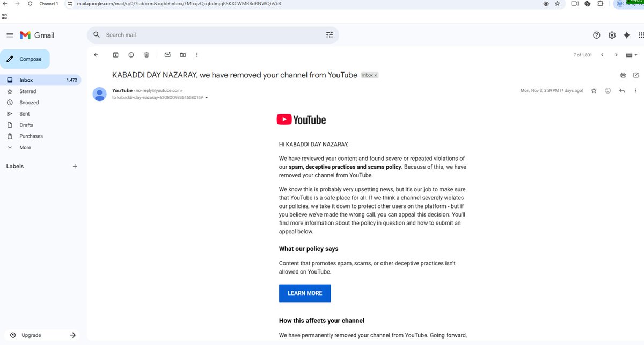The image size is (644, 345).
Task: Print this email
Action: [x=623, y=75]
